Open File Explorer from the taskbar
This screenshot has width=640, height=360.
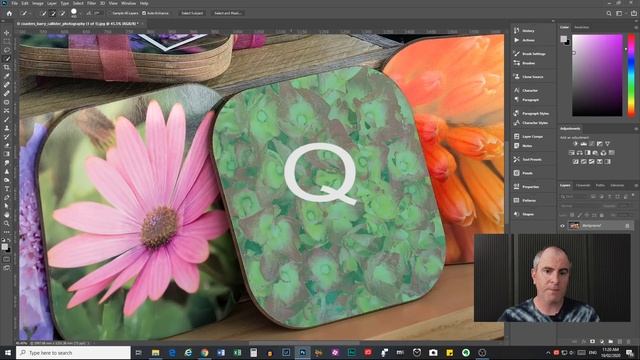156,352
